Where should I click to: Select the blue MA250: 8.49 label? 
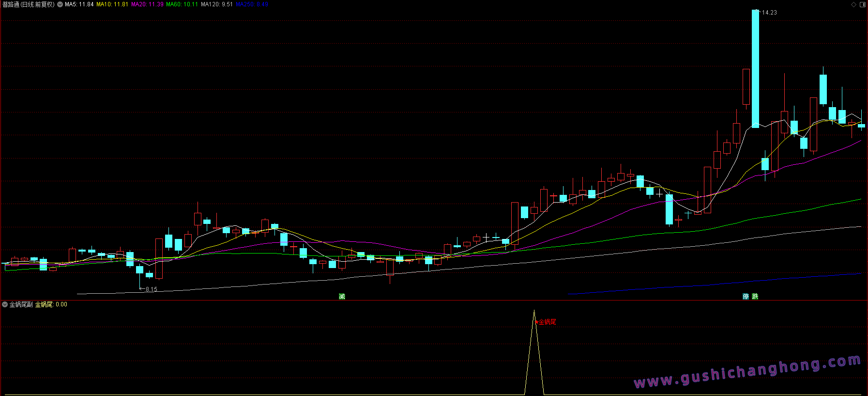[252, 4]
